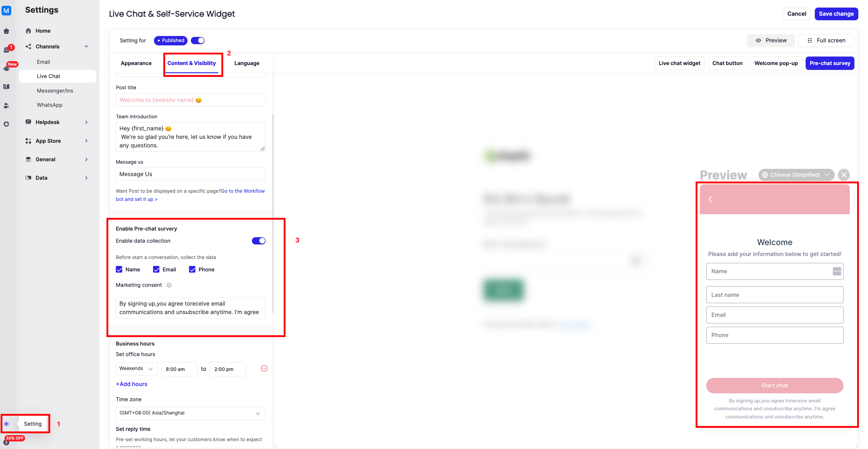The image size is (868, 449).
Task: Click the Full screen button
Action: pos(826,41)
